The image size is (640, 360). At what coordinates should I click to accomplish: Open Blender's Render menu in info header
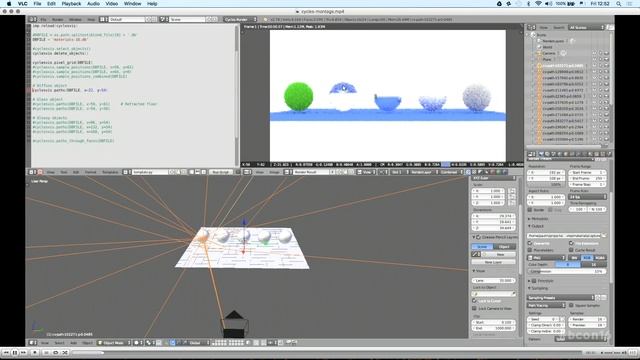(58, 19)
